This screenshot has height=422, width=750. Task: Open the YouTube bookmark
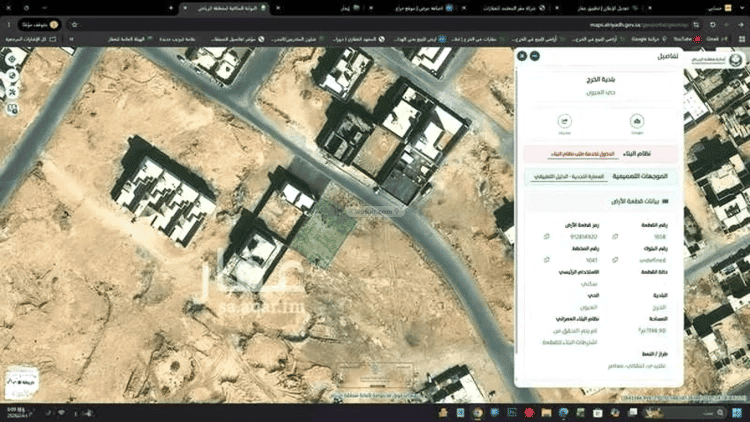click(687, 39)
